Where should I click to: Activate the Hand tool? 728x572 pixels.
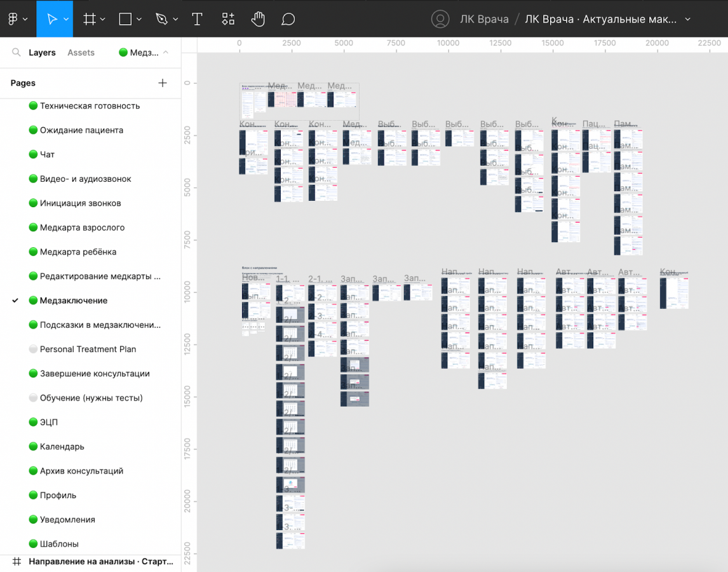coord(258,19)
